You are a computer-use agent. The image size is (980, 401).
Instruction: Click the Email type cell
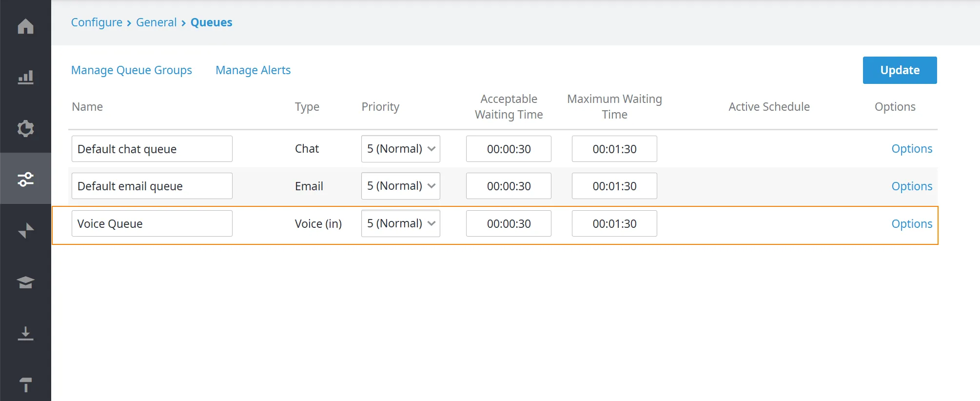[x=309, y=186]
